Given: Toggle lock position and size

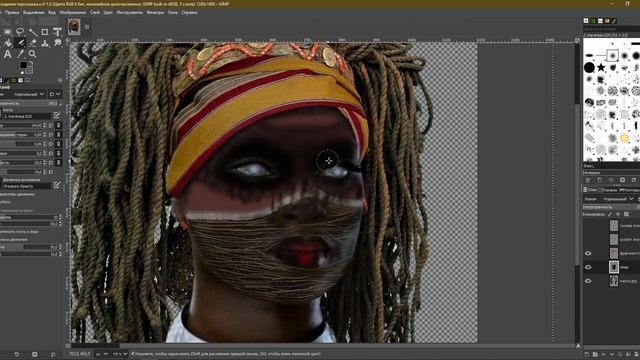Looking at the screenshot, I should pyautogui.click(x=618, y=214).
